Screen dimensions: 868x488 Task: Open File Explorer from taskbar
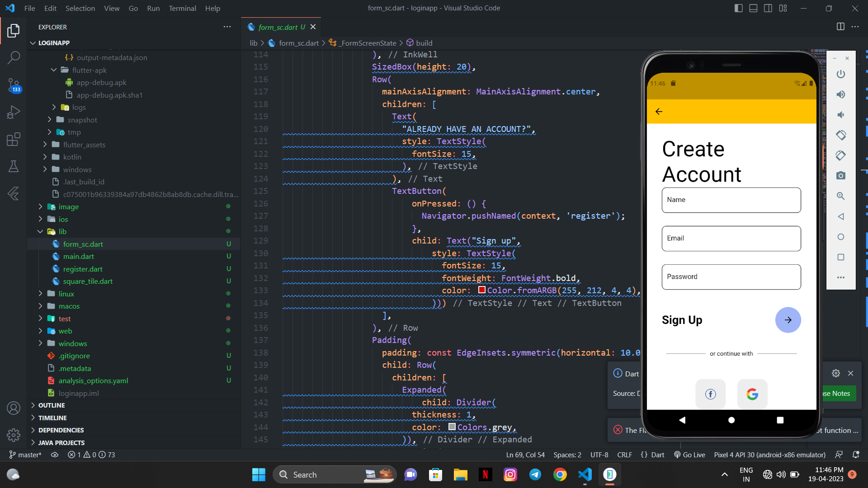tap(460, 474)
